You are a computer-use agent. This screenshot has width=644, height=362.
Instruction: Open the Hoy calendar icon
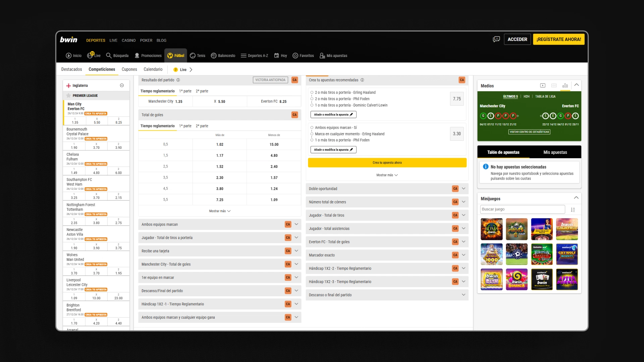[276, 56]
